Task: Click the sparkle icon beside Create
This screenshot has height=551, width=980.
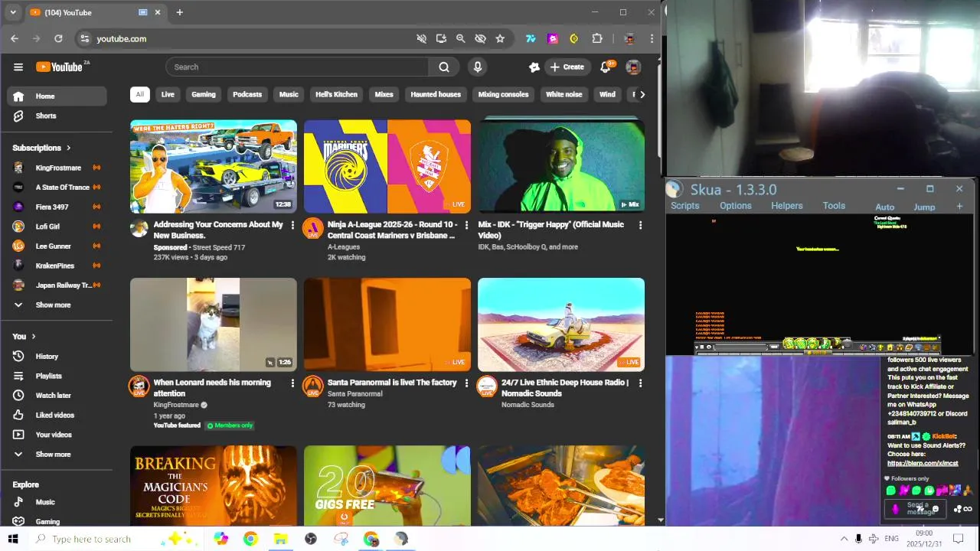Action: 534,67
